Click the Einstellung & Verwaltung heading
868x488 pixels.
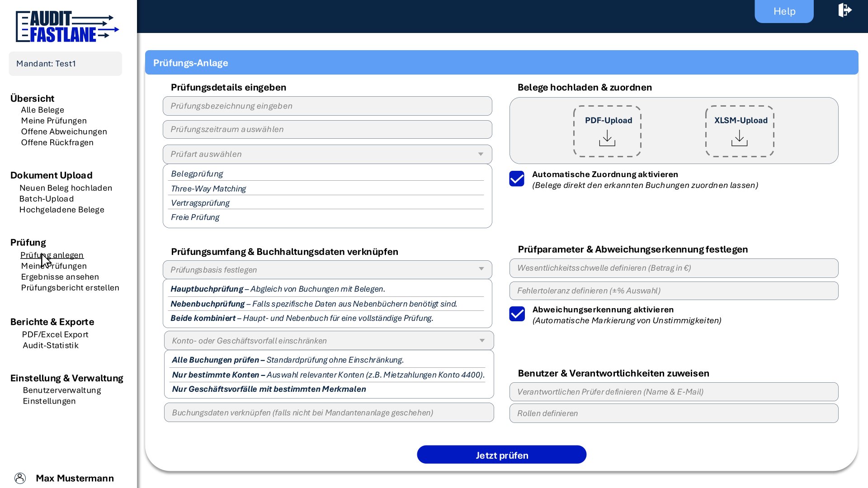click(x=67, y=378)
